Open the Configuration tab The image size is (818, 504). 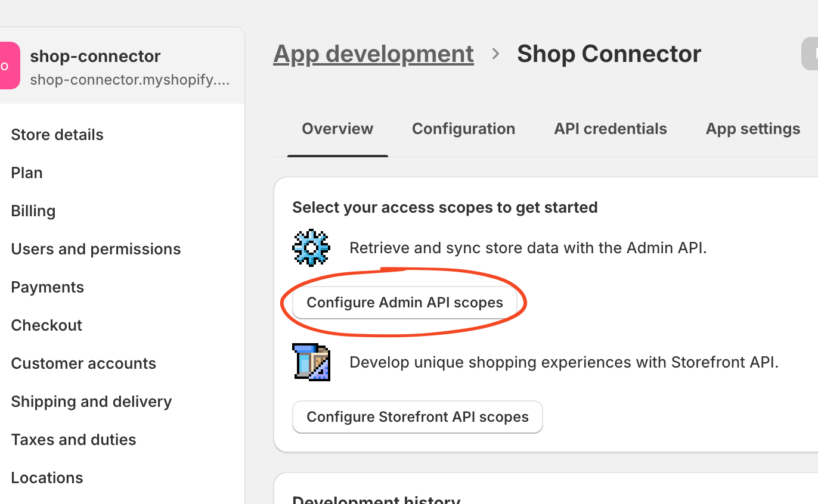[x=463, y=129]
